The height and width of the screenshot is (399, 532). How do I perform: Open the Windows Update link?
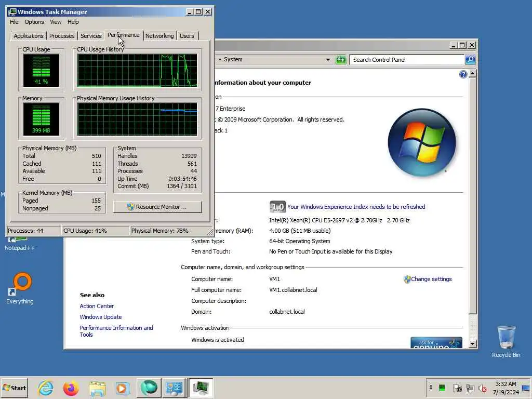[100, 316]
